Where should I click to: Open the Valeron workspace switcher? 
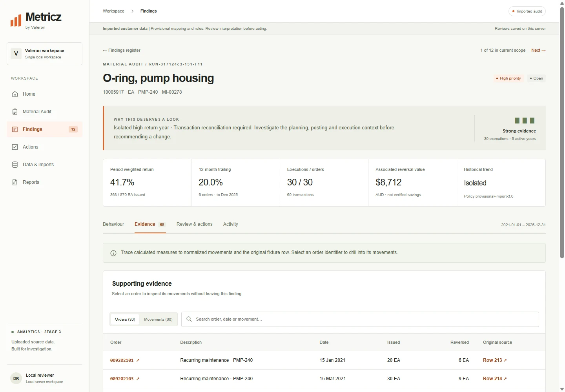[44, 54]
